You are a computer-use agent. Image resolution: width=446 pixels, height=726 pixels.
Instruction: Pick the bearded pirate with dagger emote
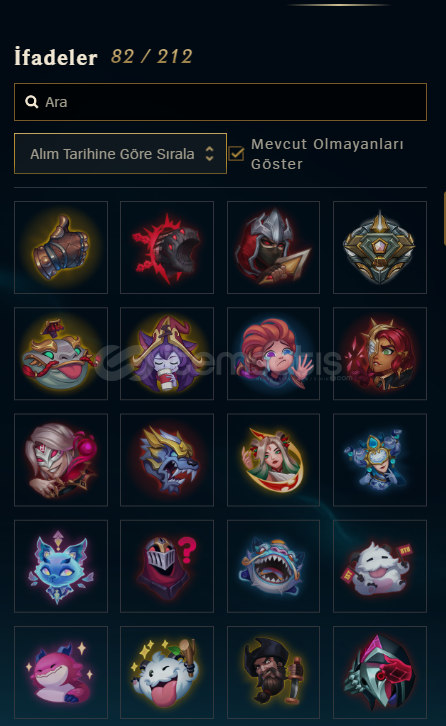pyautogui.click(x=273, y=672)
